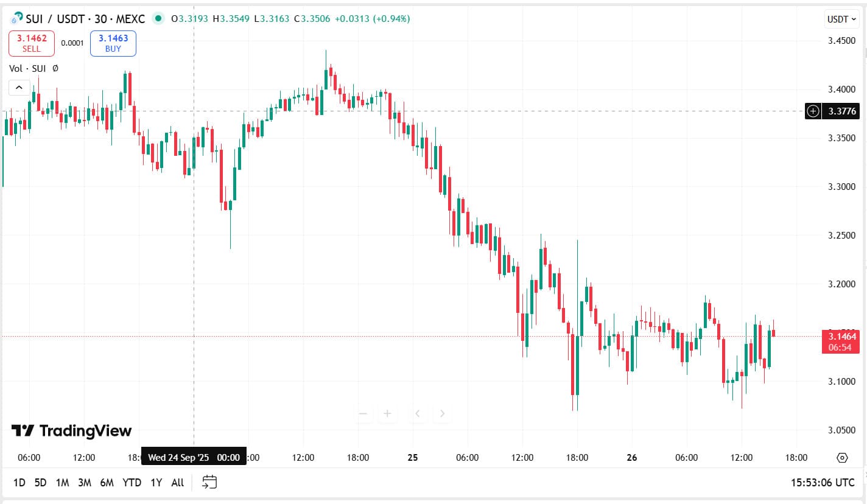The height and width of the screenshot is (504, 867).
Task: Click the SUI coin logo icon
Action: pyautogui.click(x=16, y=18)
